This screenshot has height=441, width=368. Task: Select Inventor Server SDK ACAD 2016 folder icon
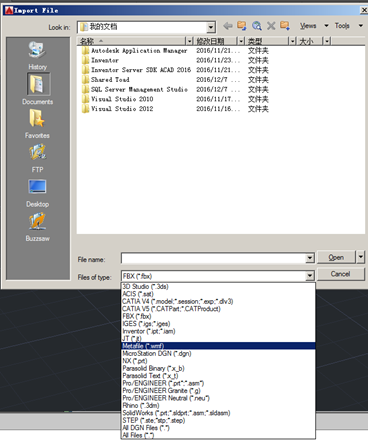click(85, 70)
